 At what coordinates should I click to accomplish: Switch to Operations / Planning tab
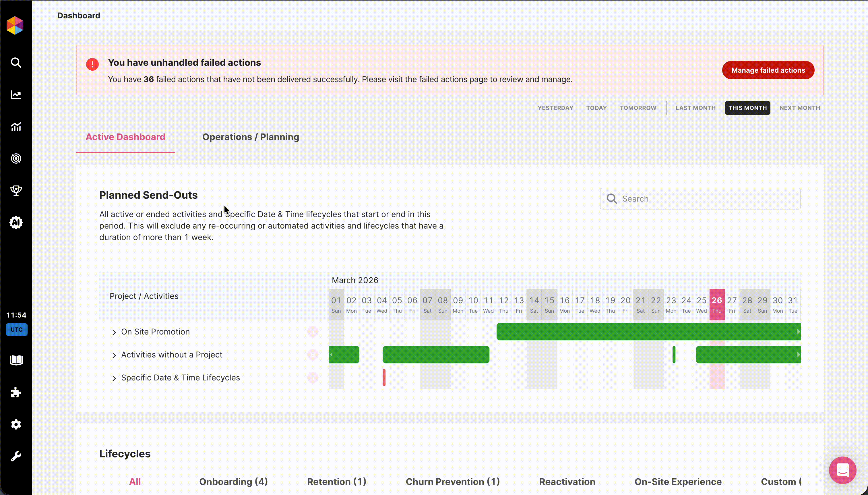[x=251, y=137]
